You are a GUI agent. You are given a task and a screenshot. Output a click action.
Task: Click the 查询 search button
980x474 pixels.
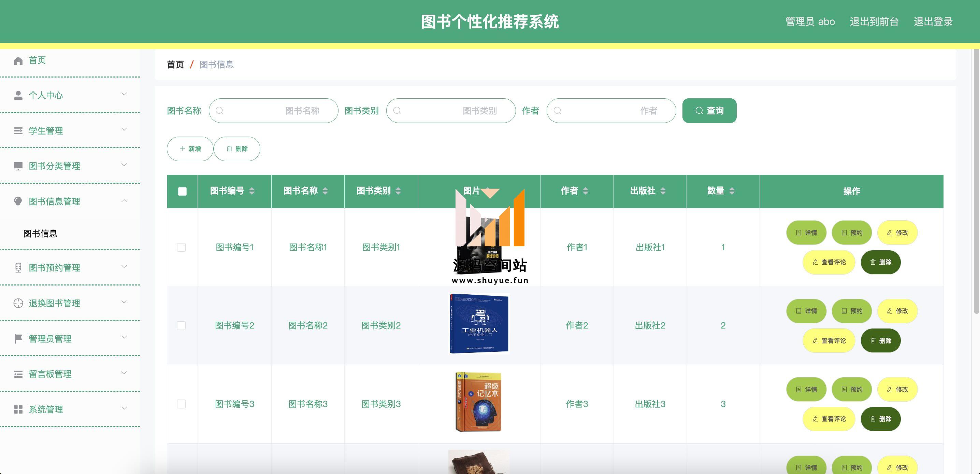(x=709, y=110)
